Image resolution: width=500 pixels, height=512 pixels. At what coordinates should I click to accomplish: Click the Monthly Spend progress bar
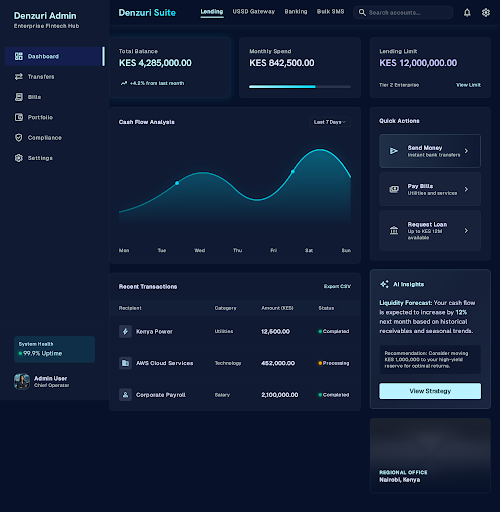coord(300,87)
